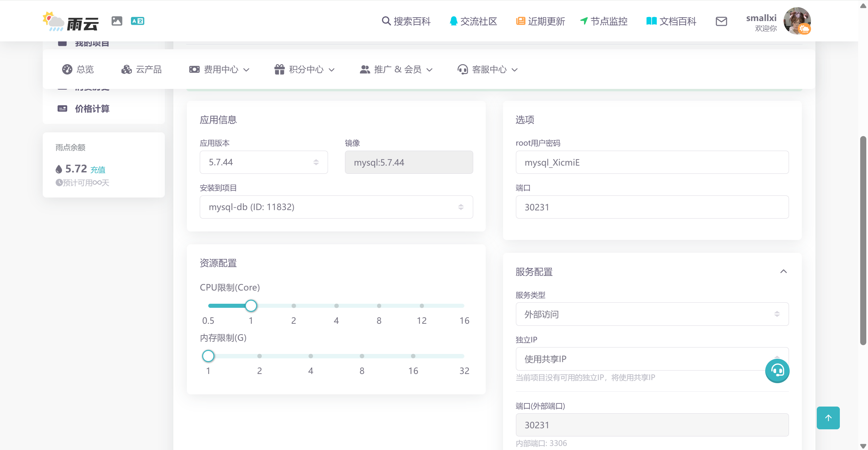The height and width of the screenshot is (450, 868).
Task: Open the 安装到项目 mysql-db dropdown
Action: [336, 207]
